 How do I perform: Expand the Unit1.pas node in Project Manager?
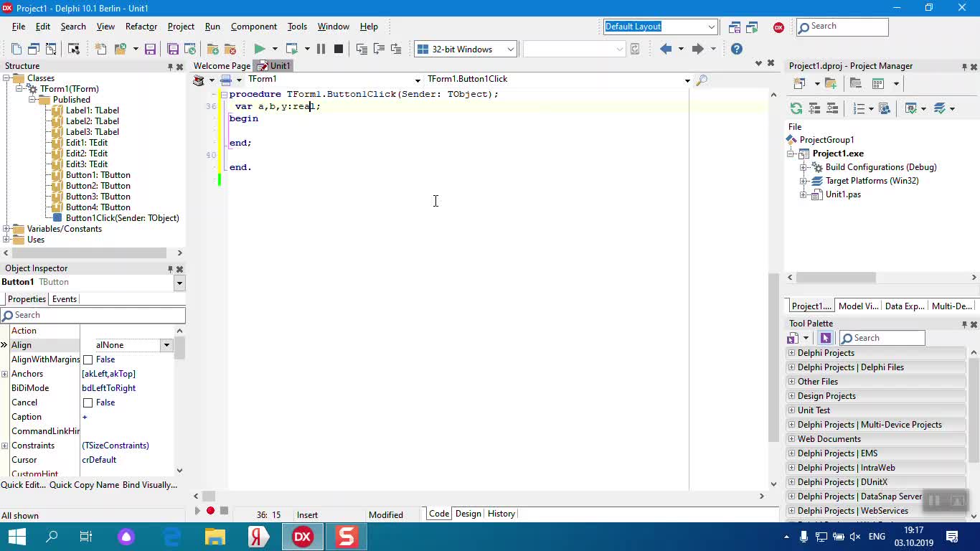tap(804, 194)
